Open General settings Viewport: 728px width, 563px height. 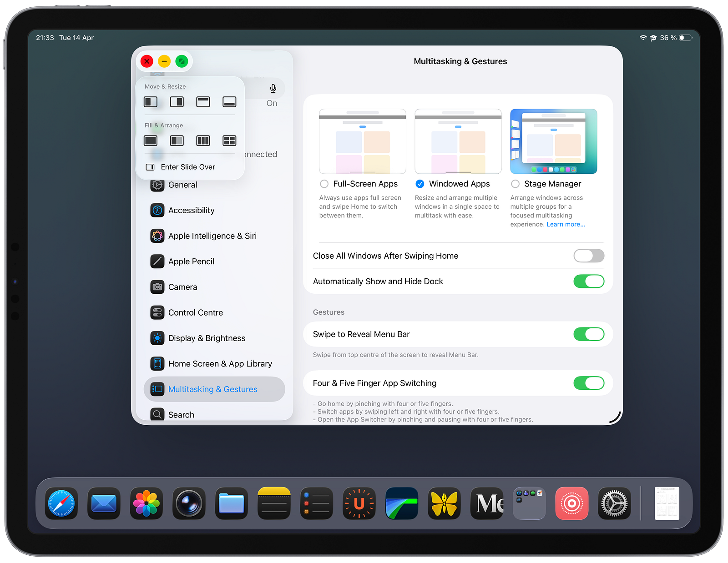214,185
